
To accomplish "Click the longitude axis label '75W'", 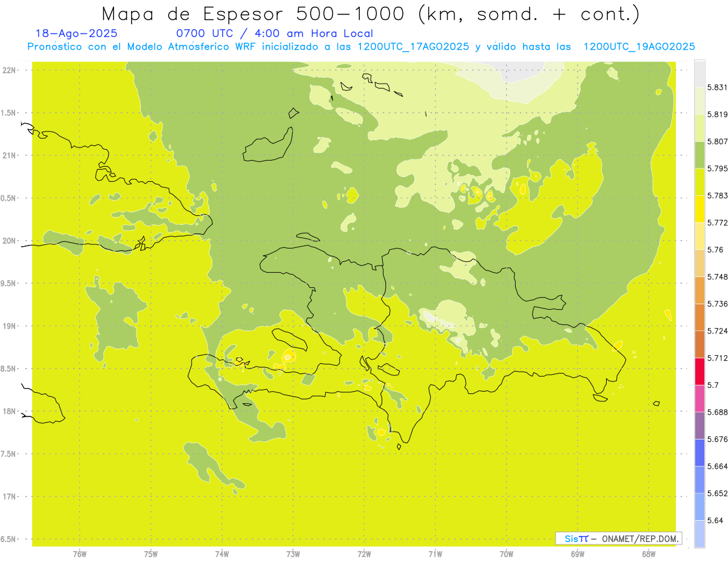I will 150,554.
